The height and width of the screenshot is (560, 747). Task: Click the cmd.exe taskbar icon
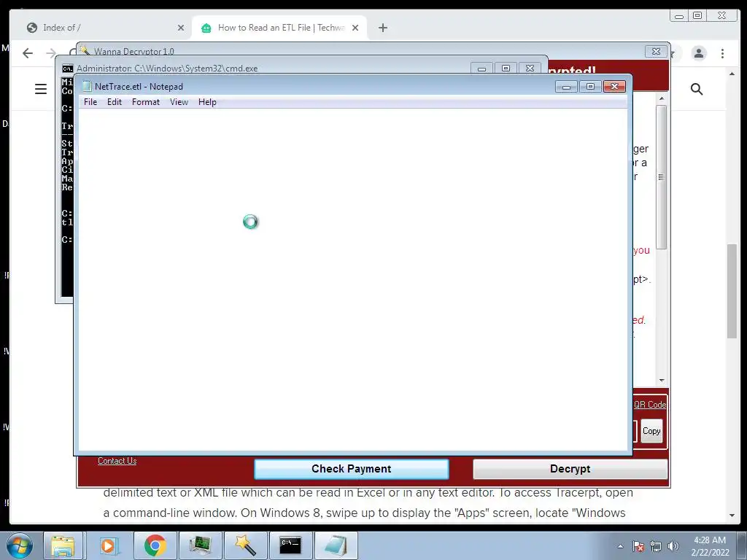click(x=290, y=545)
